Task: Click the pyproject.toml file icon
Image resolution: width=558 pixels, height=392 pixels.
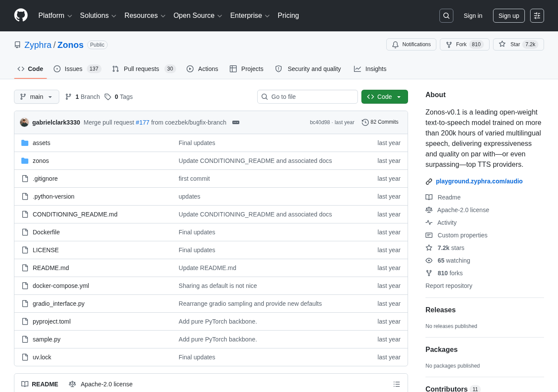Action: [x=25, y=321]
